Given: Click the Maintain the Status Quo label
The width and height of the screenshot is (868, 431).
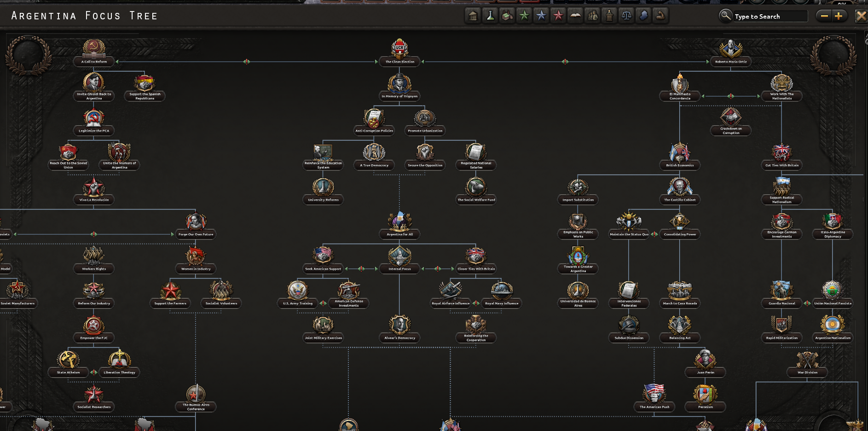Looking at the screenshot, I should coord(629,234).
